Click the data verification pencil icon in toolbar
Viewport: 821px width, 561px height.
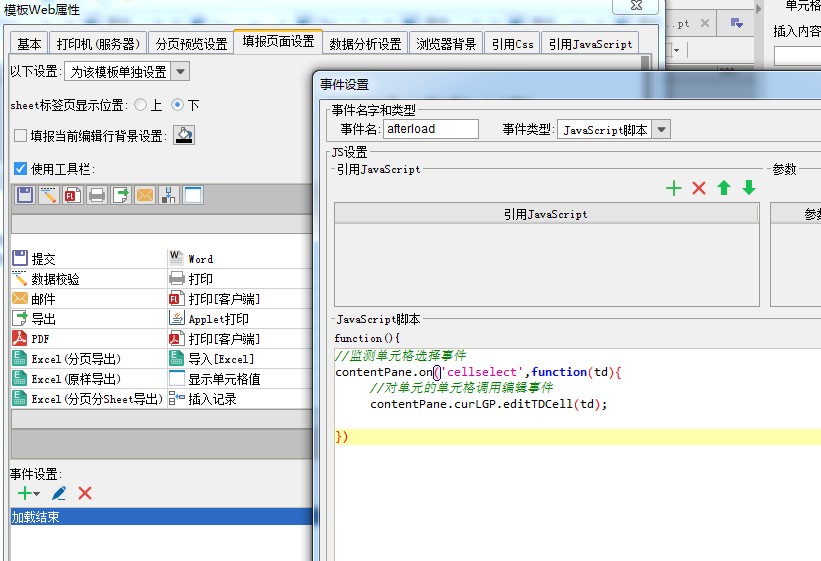[x=49, y=195]
